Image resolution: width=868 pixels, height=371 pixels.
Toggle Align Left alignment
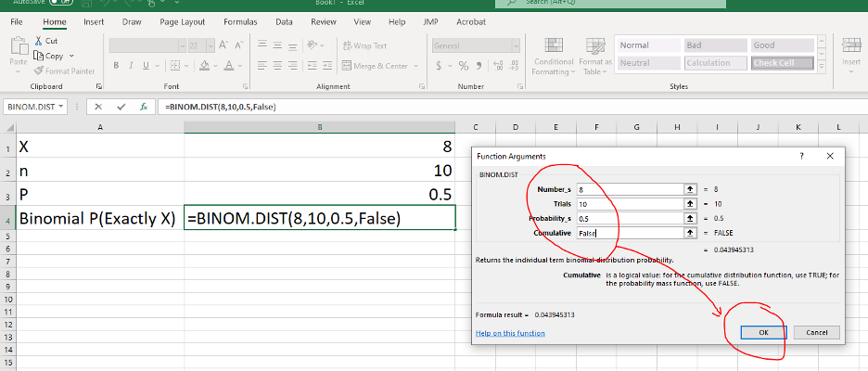point(262,66)
